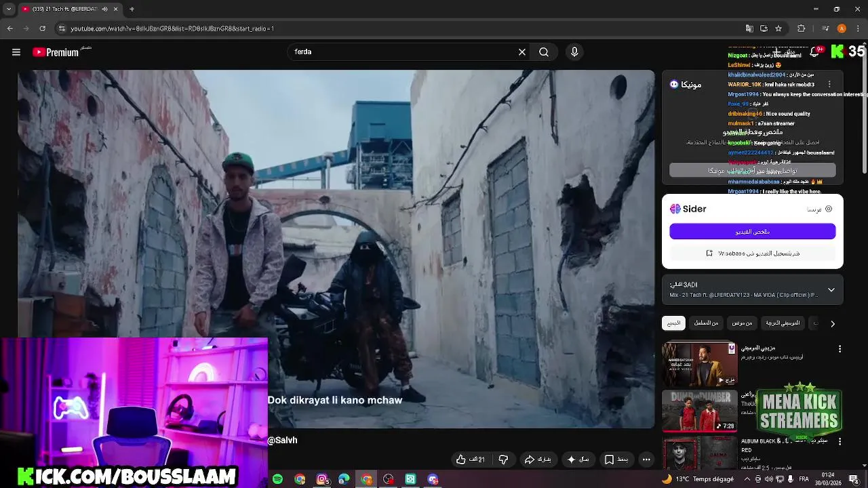
Task: Translate this page icon in address bar
Action: (749, 28)
